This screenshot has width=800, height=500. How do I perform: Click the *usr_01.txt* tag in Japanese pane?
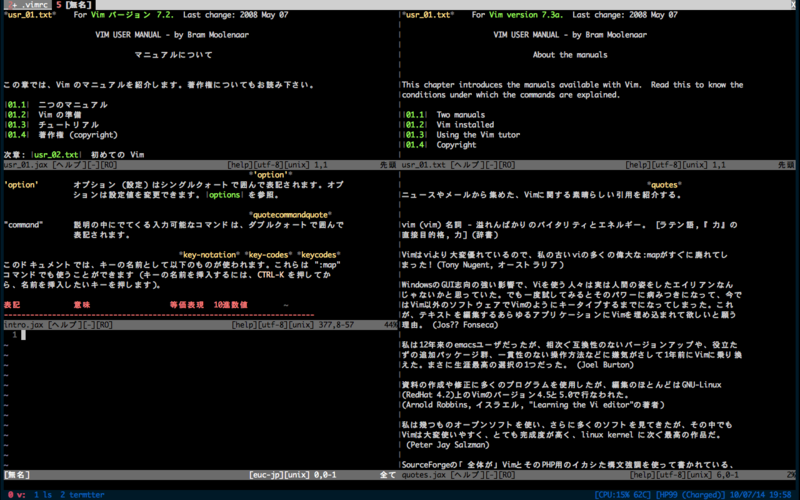[30, 15]
